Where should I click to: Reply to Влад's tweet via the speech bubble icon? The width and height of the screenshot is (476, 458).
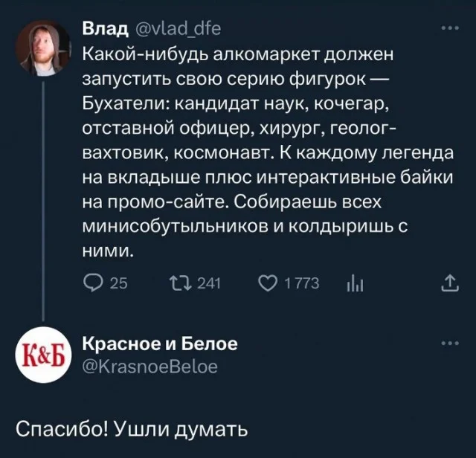click(90, 283)
